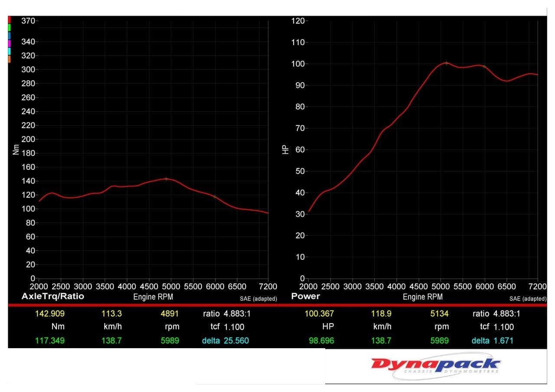
Task: Click the peak torque marker on curve
Action: [166, 179]
